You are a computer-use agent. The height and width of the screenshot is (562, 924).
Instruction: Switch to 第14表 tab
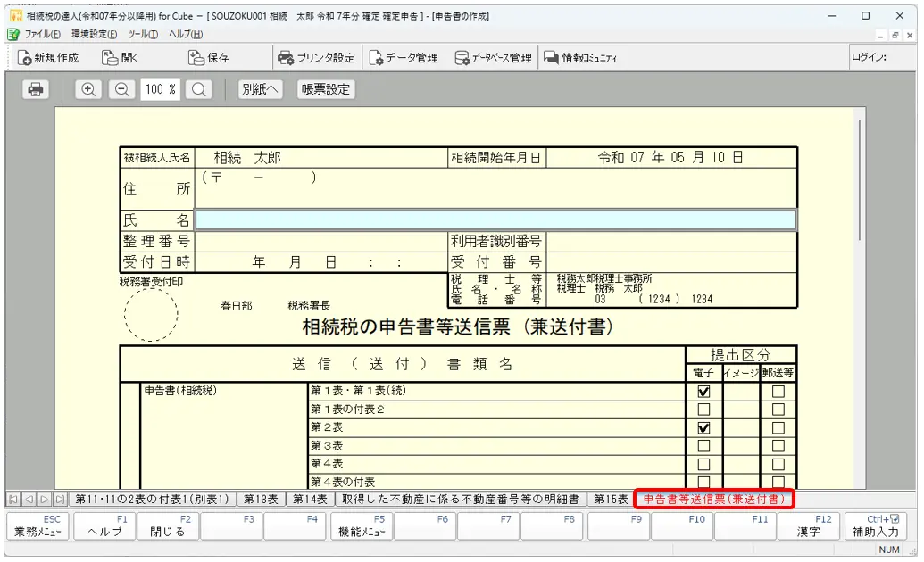tap(310, 500)
